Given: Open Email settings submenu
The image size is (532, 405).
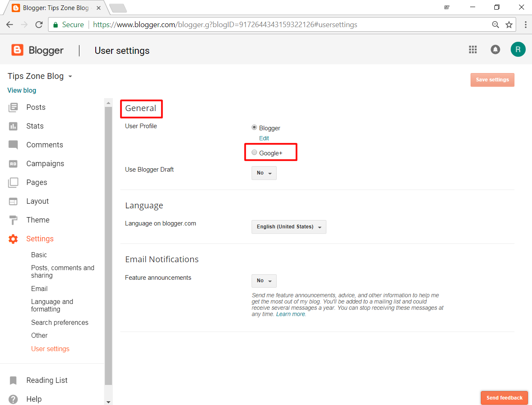Looking at the screenshot, I should tap(39, 289).
